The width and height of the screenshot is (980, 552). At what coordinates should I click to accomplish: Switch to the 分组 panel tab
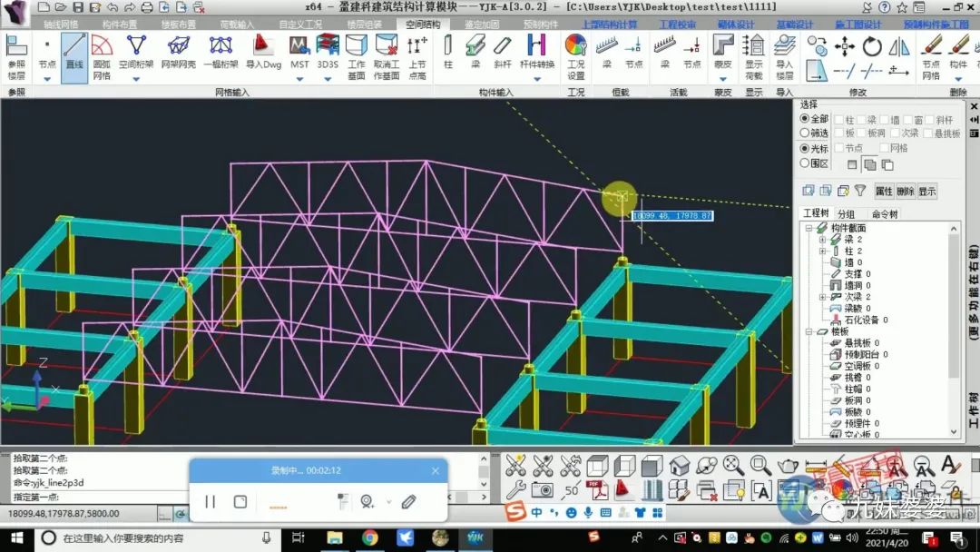847,213
